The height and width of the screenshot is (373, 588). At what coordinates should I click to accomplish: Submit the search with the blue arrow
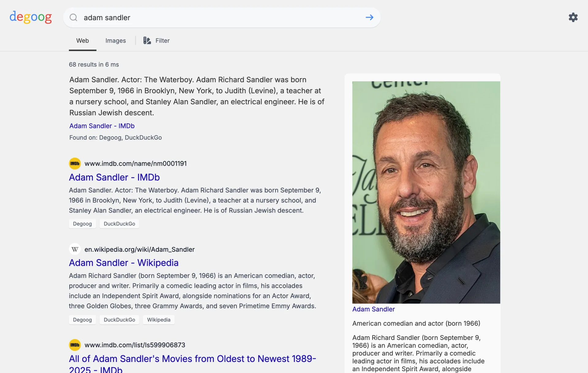pos(369,17)
